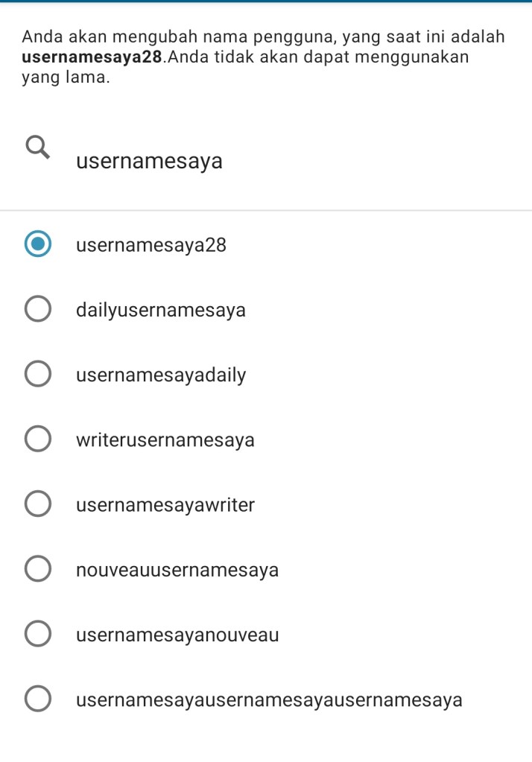532x762 pixels.
Task: Click the writerusernamesaya suggestion text
Action: point(165,440)
